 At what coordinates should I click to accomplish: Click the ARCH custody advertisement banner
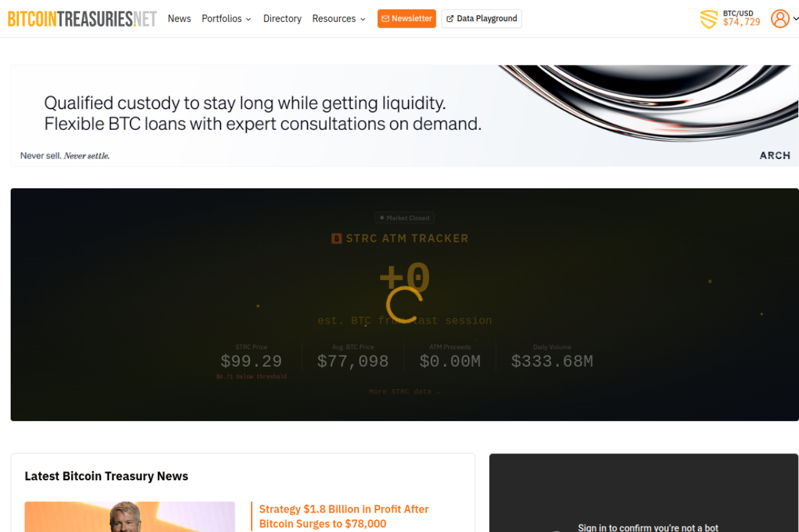click(x=404, y=116)
